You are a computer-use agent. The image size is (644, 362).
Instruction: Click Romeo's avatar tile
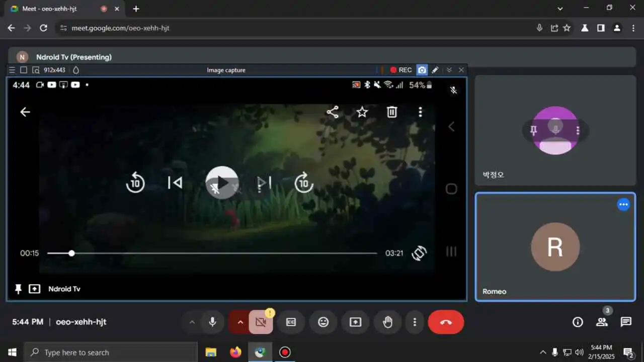tap(555, 247)
